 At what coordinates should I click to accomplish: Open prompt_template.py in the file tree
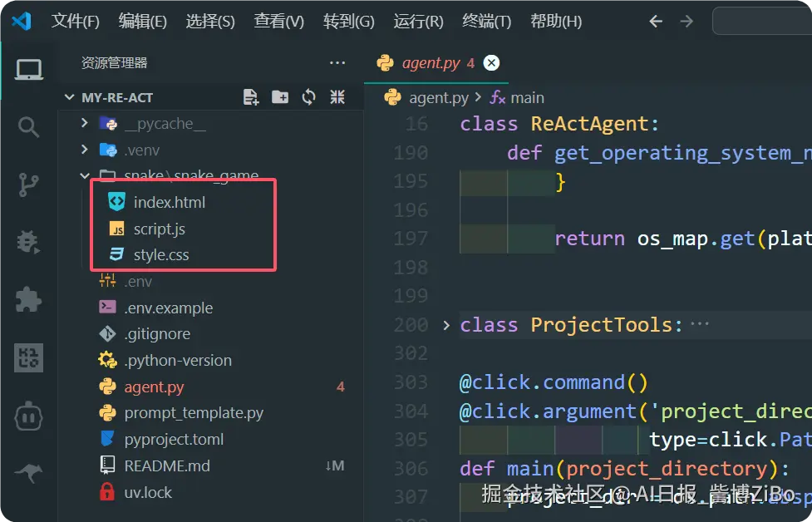click(x=194, y=413)
